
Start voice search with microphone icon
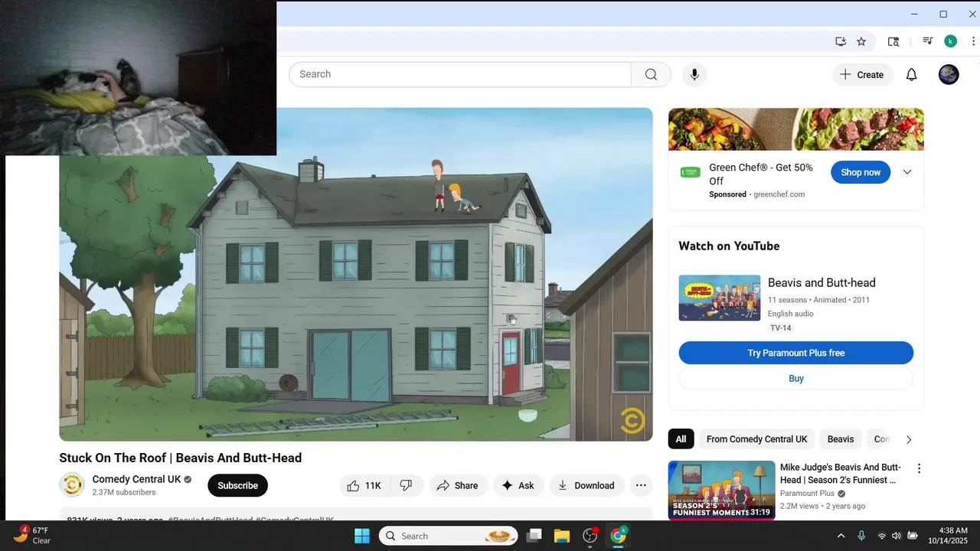coord(694,74)
